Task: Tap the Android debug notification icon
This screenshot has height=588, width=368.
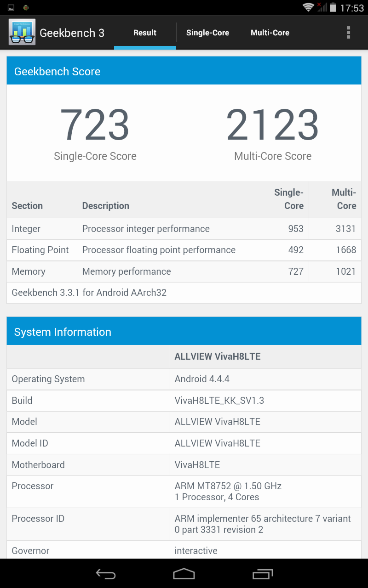Action: tap(26, 8)
